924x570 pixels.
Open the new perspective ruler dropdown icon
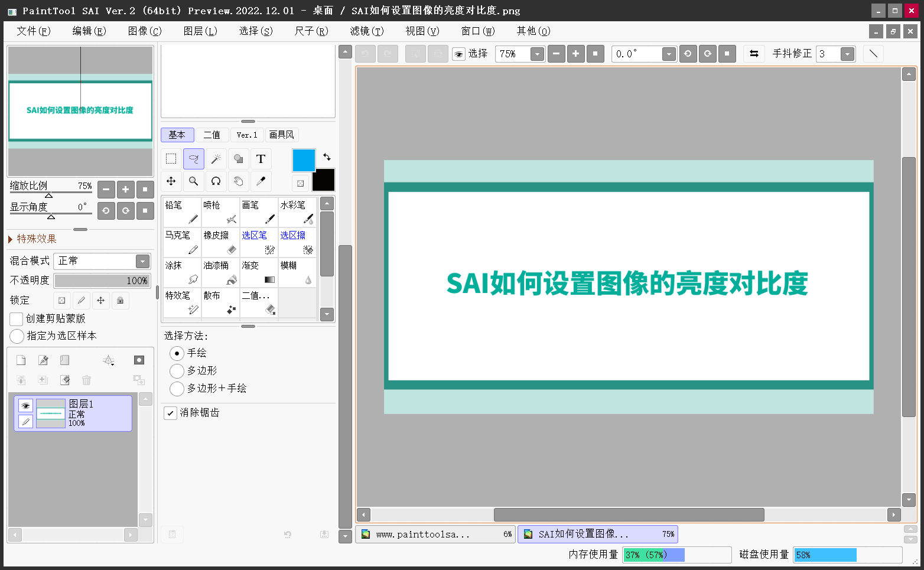pos(109,360)
